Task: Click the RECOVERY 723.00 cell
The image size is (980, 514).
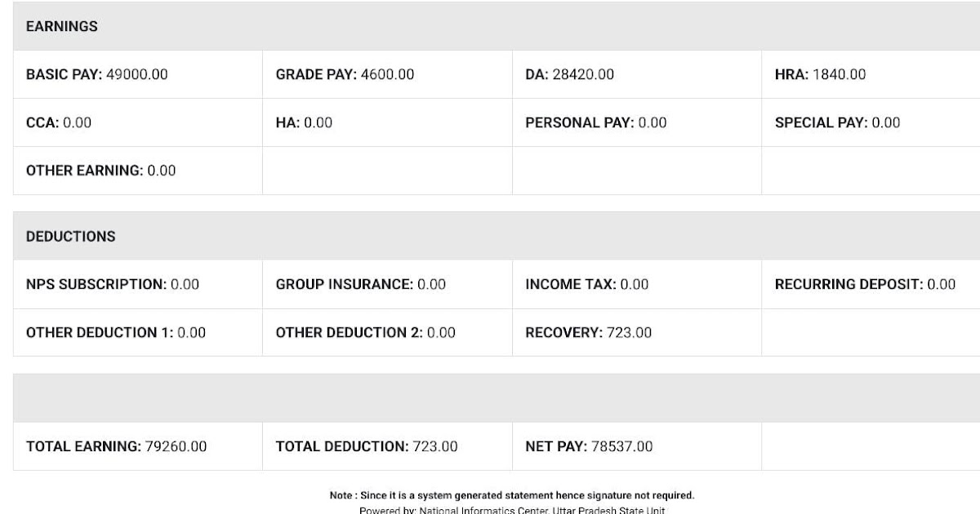Action: pos(588,333)
